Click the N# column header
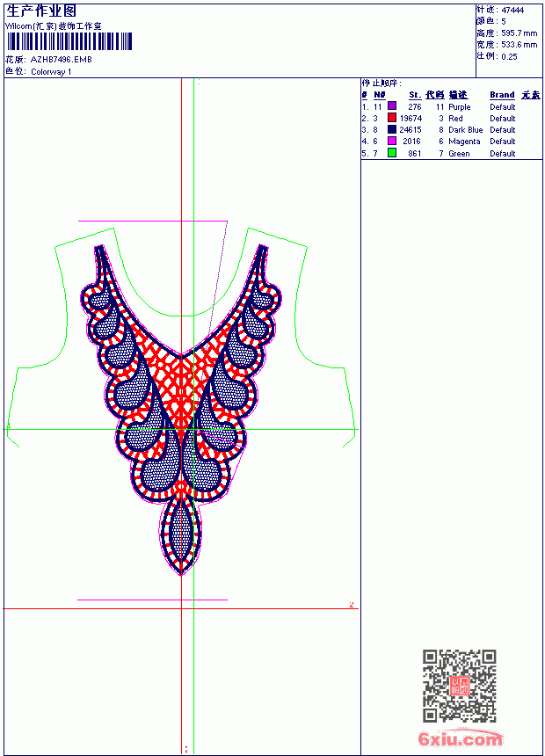545x756 pixels. pyautogui.click(x=380, y=95)
